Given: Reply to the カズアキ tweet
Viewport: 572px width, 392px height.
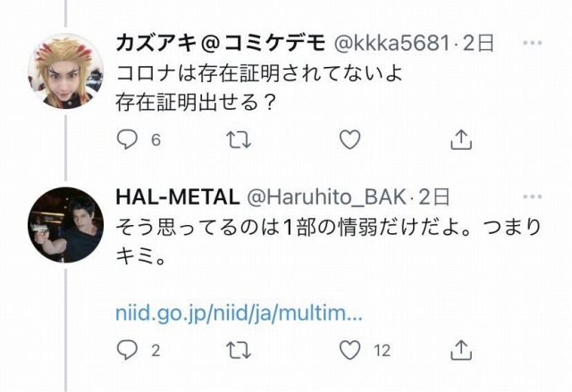Looking at the screenshot, I should pyautogui.click(x=127, y=139).
